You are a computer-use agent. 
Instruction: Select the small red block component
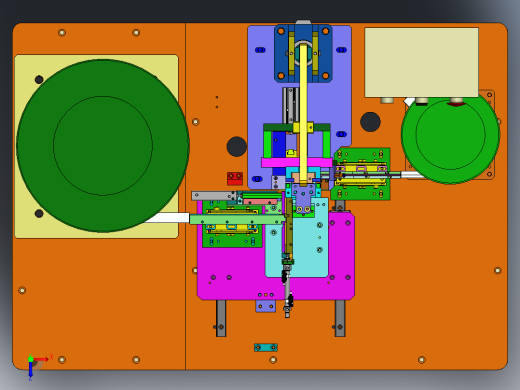(235, 178)
